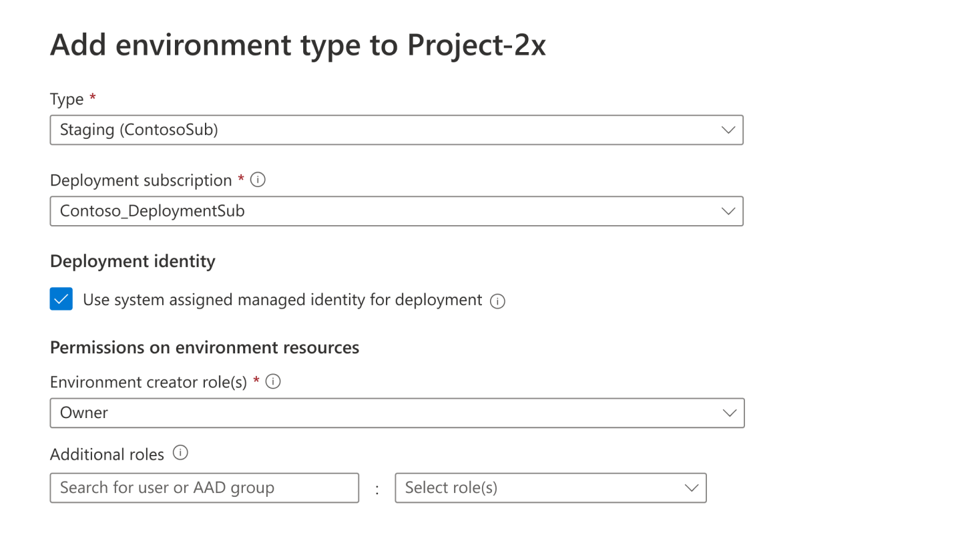Click the 'Add environment type to Project-2x' title
Screen dimensions: 980x553
point(298,45)
